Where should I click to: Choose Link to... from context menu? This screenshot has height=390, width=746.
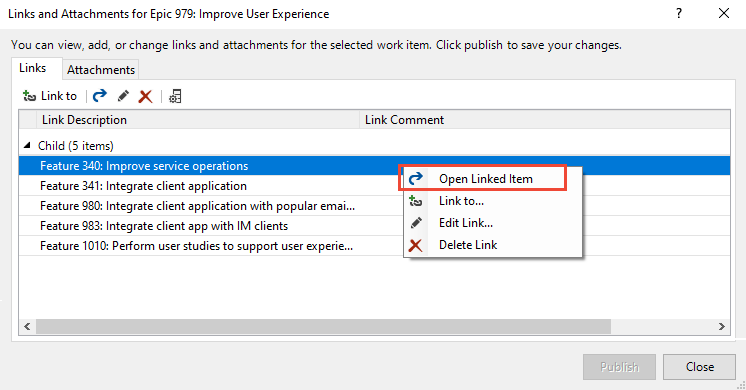(x=492, y=201)
